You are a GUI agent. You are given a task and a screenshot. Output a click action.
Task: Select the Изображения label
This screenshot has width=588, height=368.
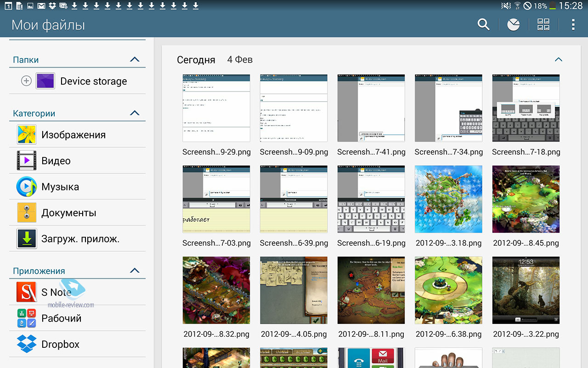pyautogui.click(x=73, y=135)
